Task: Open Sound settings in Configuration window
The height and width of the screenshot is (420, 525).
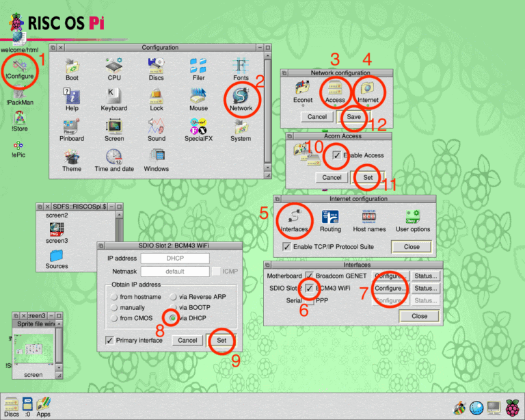Action: (x=156, y=130)
